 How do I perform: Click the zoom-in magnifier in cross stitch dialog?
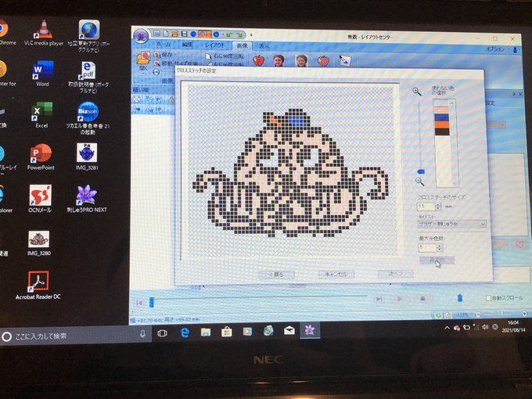417,92
